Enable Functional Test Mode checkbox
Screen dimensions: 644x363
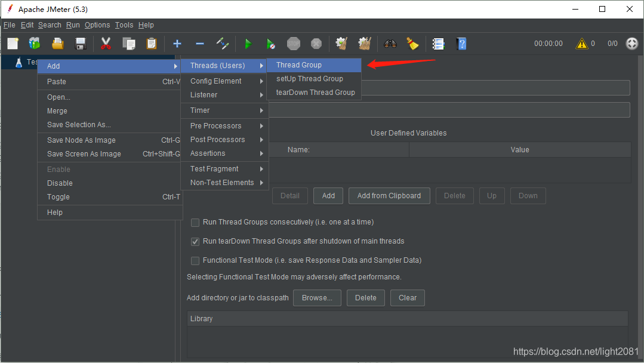(195, 261)
